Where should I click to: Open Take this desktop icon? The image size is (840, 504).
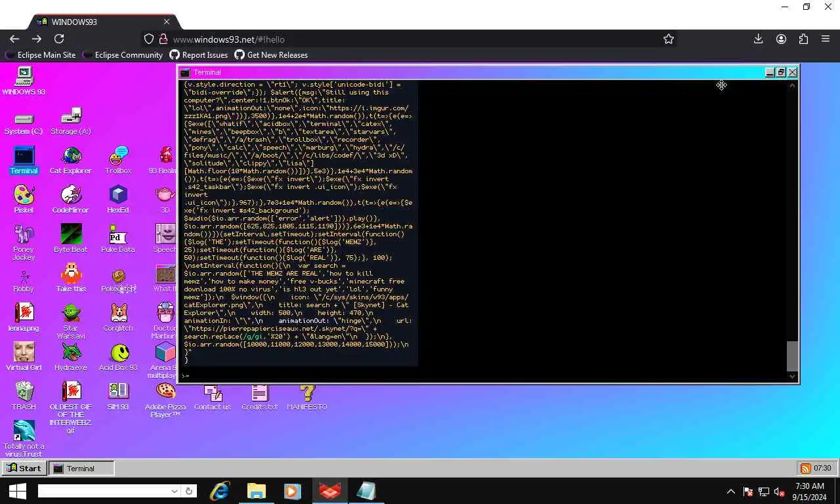click(71, 278)
